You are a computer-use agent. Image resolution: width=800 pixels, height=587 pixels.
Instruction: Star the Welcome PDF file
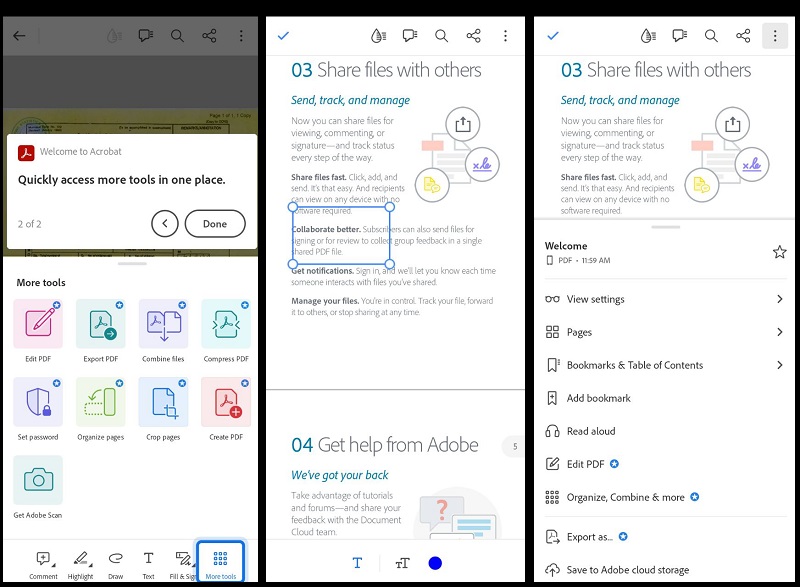[779, 252]
